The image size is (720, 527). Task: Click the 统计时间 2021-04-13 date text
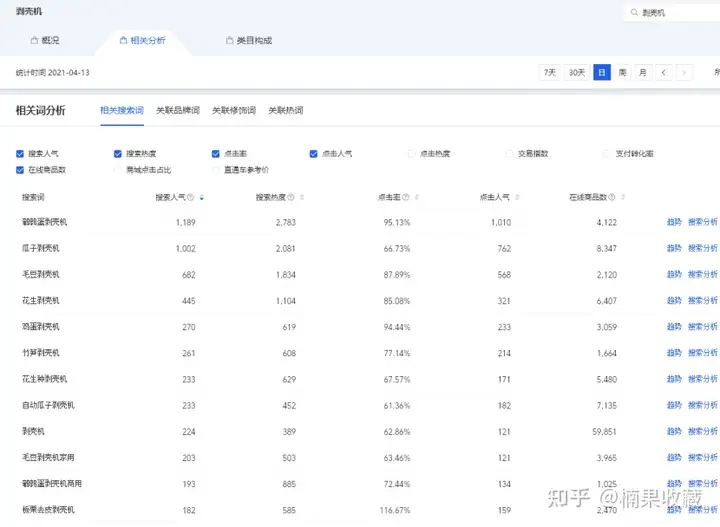tap(53, 73)
